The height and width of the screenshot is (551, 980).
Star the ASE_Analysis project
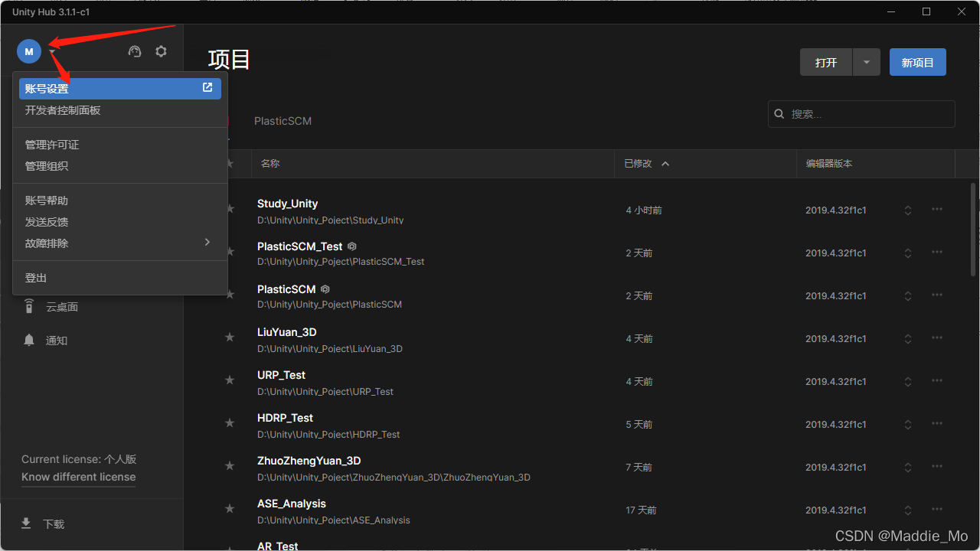(x=229, y=508)
